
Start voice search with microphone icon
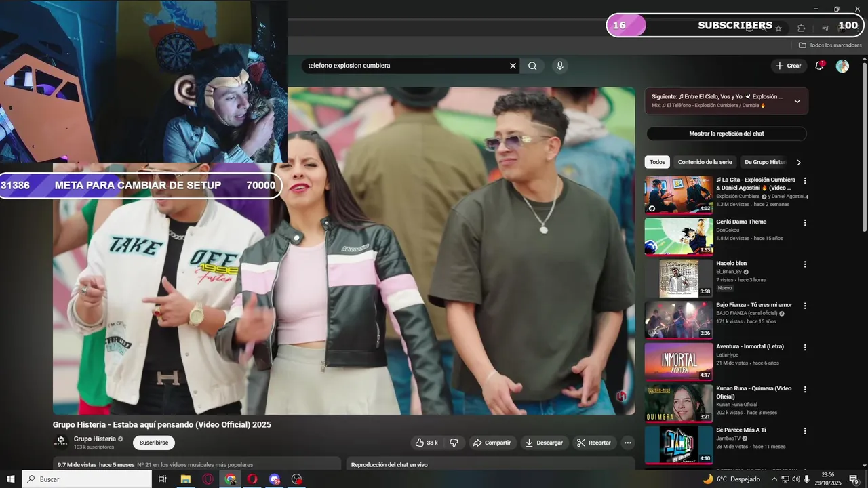559,66
